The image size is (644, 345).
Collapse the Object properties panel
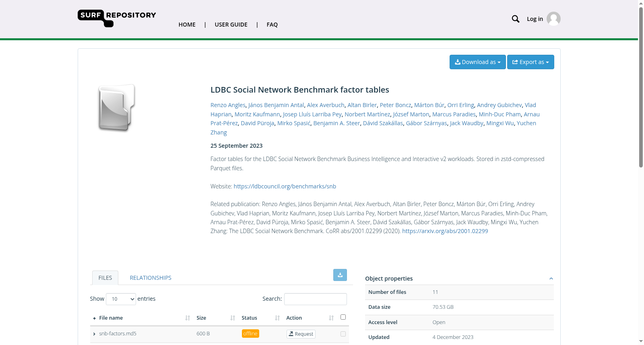point(551,279)
